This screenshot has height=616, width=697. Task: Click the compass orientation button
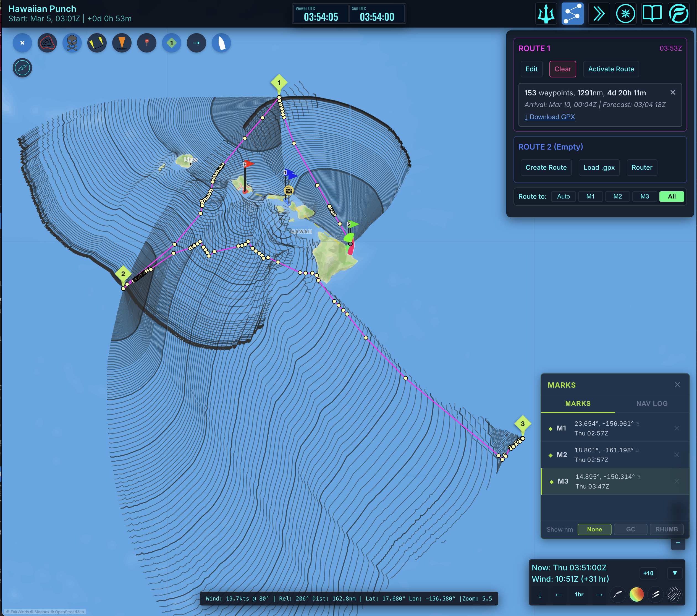pyautogui.click(x=22, y=68)
